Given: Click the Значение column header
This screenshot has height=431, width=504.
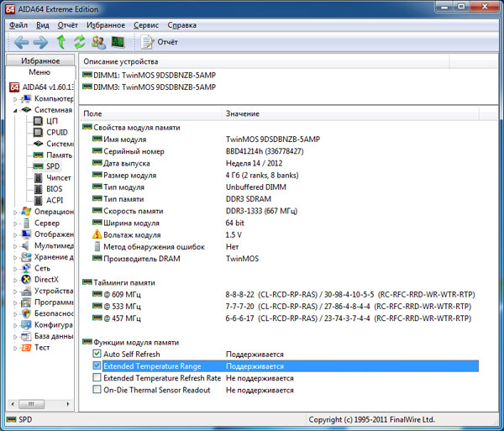Looking at the screenshot, I should click(350, 113).
